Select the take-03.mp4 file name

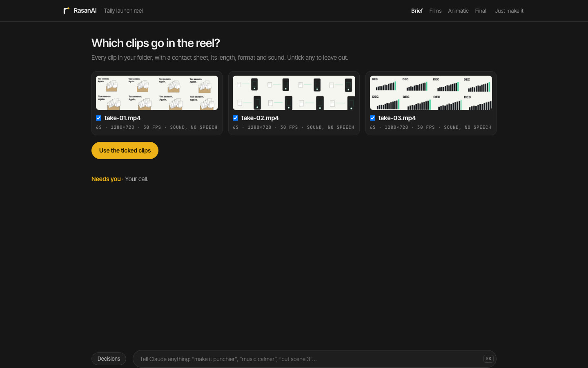(x=397, y=118)
